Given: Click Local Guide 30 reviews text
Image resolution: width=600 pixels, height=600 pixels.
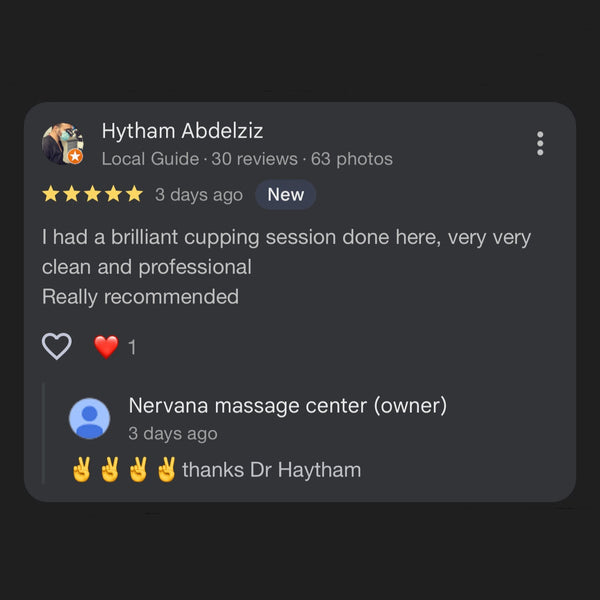Looking at the screenshot, I should 199,159.
